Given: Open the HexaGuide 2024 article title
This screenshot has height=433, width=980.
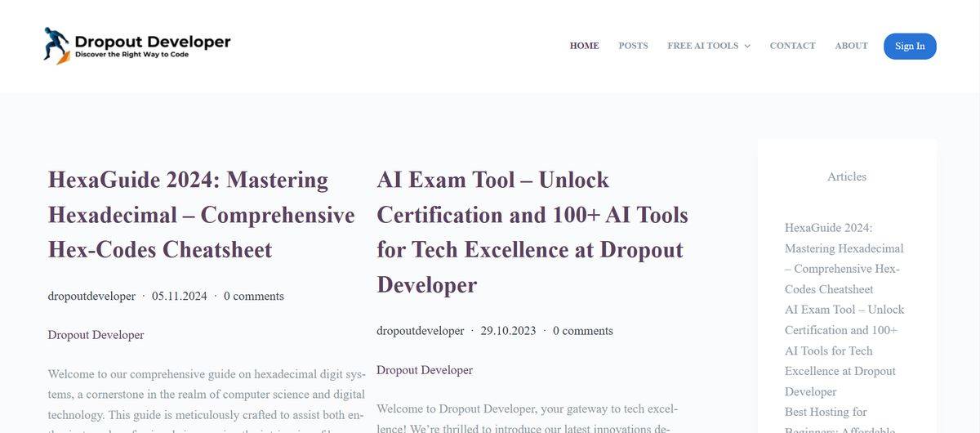Looking at the screenshot, I should 201,214.
